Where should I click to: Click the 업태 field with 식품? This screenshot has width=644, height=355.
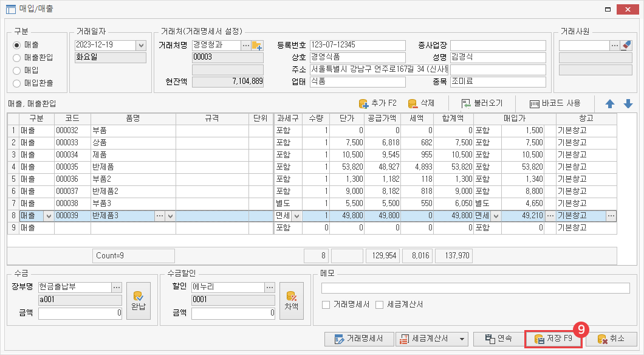[358, 82]
